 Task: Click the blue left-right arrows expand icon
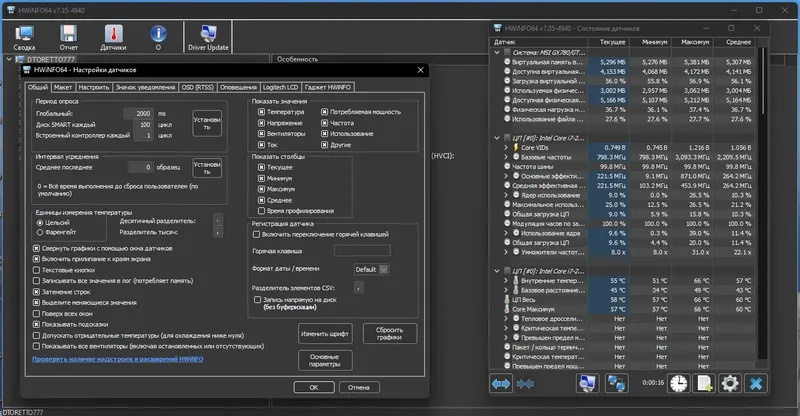[x=501, y=383]
